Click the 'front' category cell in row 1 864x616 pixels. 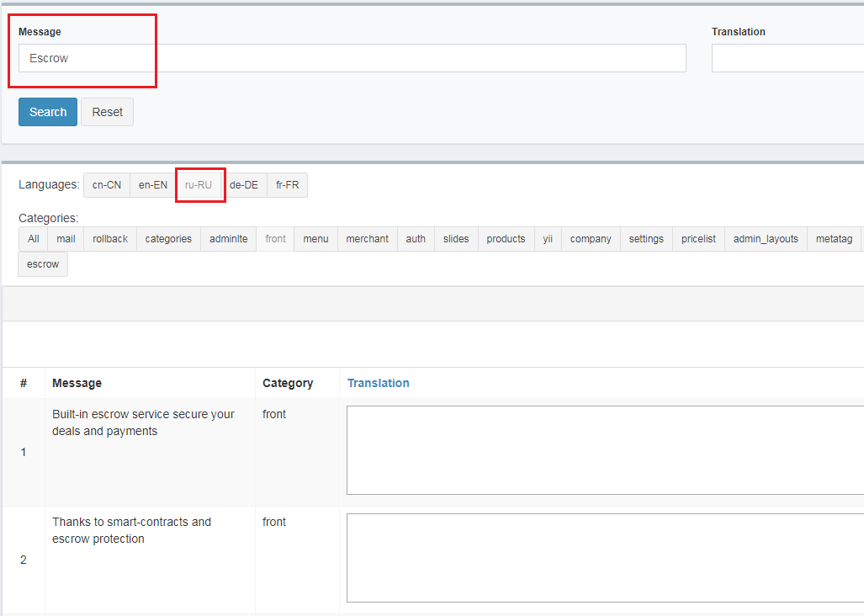click(274, 414)
